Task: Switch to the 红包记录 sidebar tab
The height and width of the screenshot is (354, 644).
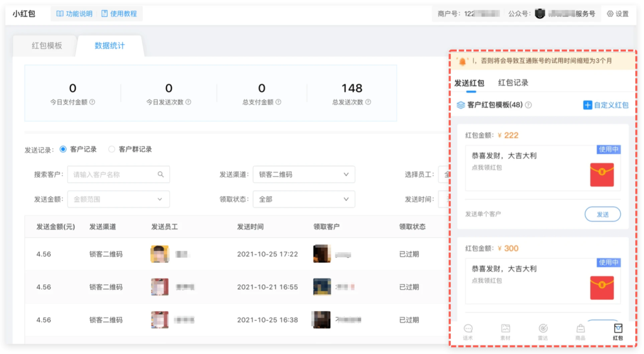Action: pyautogui.click(x=513, y=82)
